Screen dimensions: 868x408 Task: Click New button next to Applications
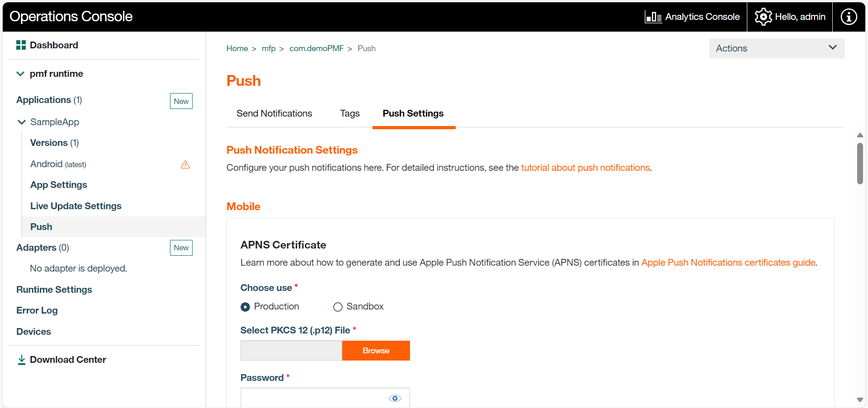click(181, 101)
